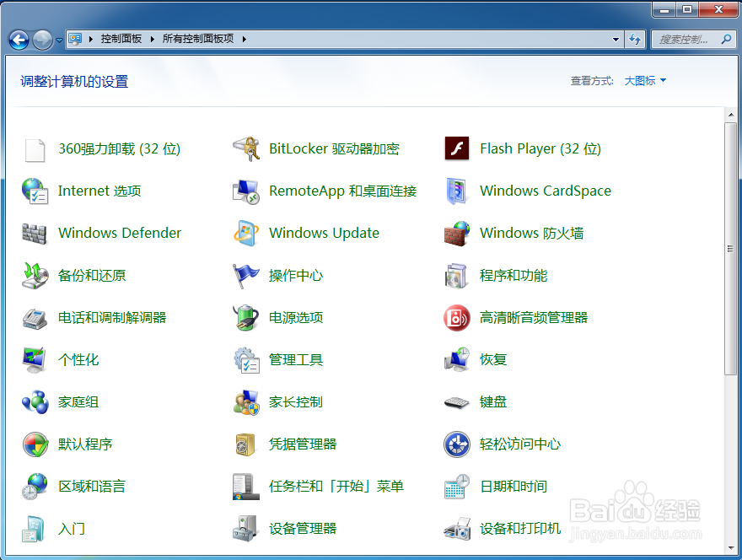
Task: Click the scrollbar up arrow
Action: click(x=731, y=115)
